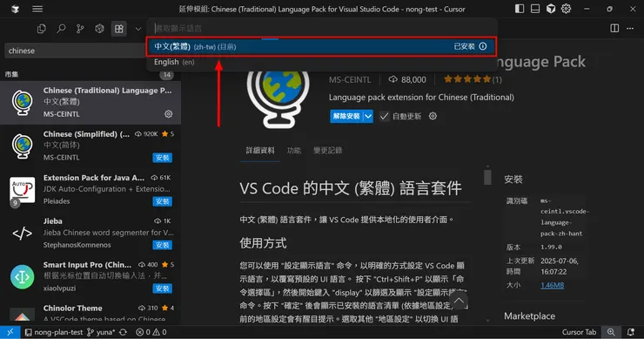Click the Marketplace section heading
Image resolution: width=644 pixels, height=339 pixels.
pyautogui.click(x=529, y=316)
